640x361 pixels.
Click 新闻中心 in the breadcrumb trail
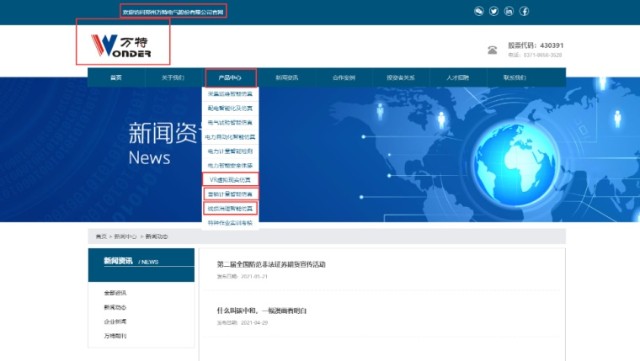(x=125, y=236)
